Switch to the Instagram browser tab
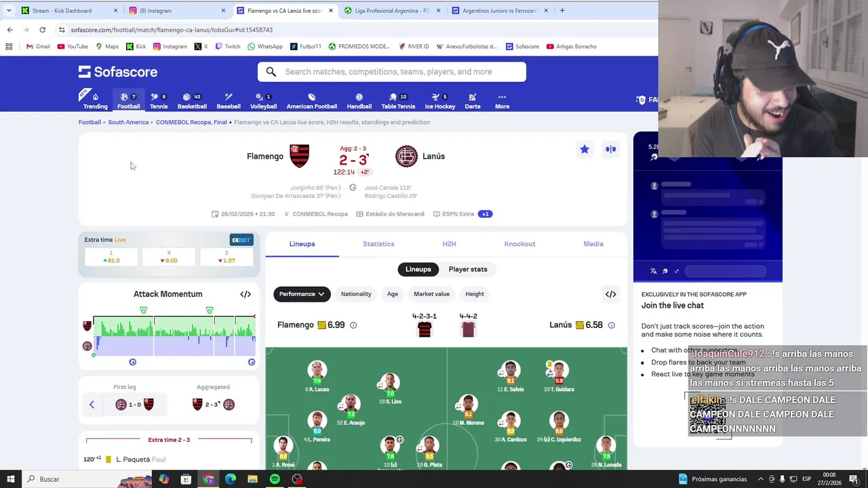The height and width of the screenshot is (488, 868). pos(176,10)
